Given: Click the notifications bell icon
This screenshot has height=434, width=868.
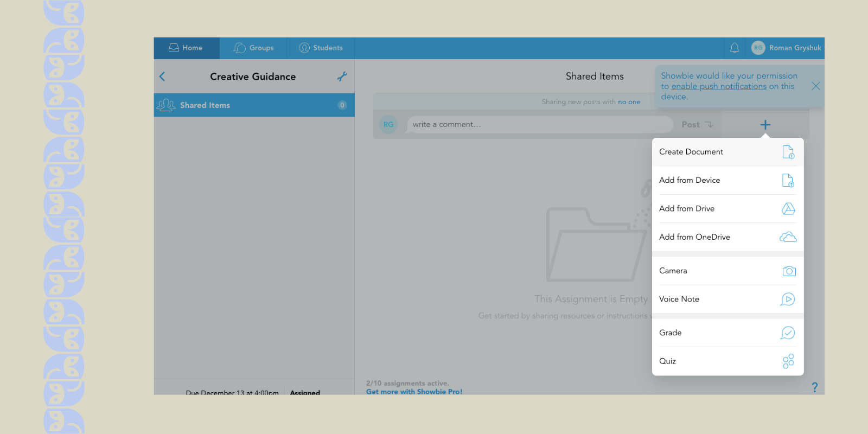Looking at the screenshot, I should pyautogui.click(x=735, y=48).
